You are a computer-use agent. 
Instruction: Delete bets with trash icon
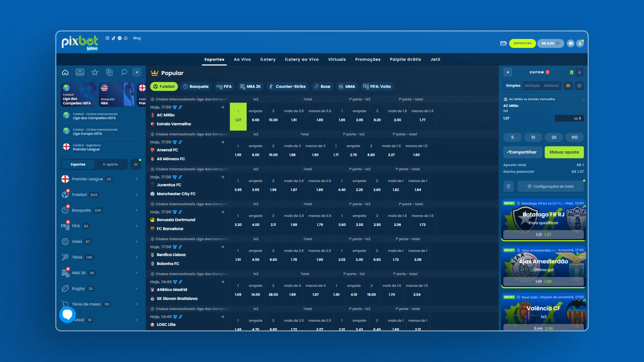508,186
